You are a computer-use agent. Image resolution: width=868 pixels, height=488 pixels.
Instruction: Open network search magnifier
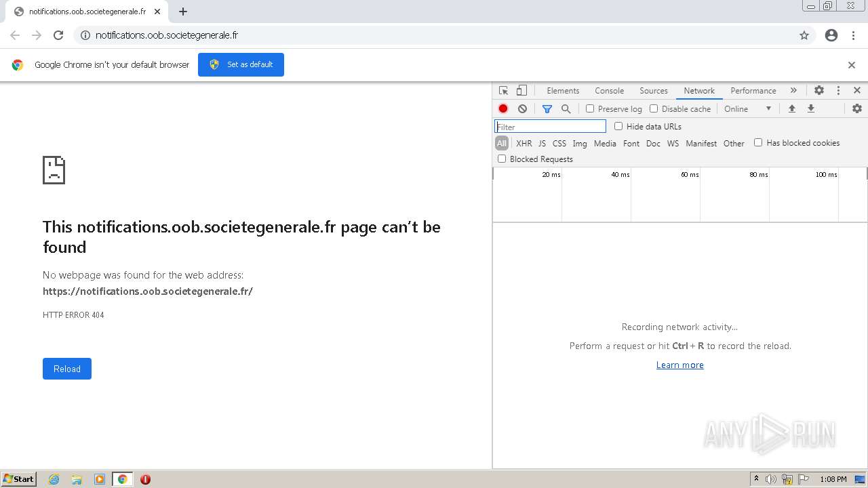tap(566, 108)
